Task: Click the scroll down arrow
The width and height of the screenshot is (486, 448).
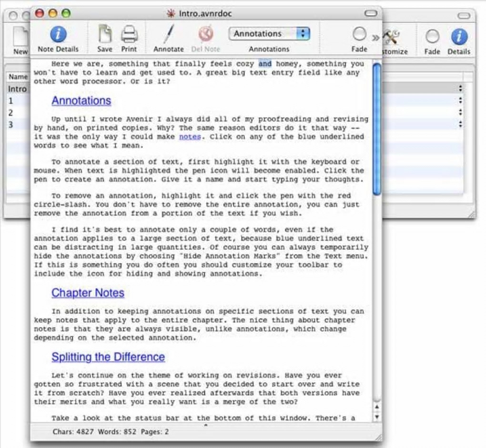Action: point(377,417)
